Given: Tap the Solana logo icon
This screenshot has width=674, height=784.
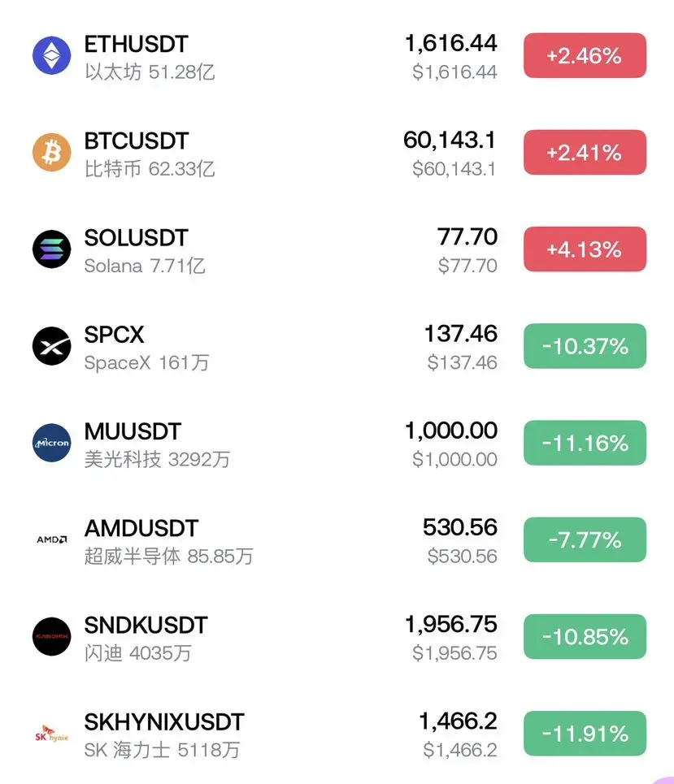Looking at the screenshot, I should click(x=51, y=249).
